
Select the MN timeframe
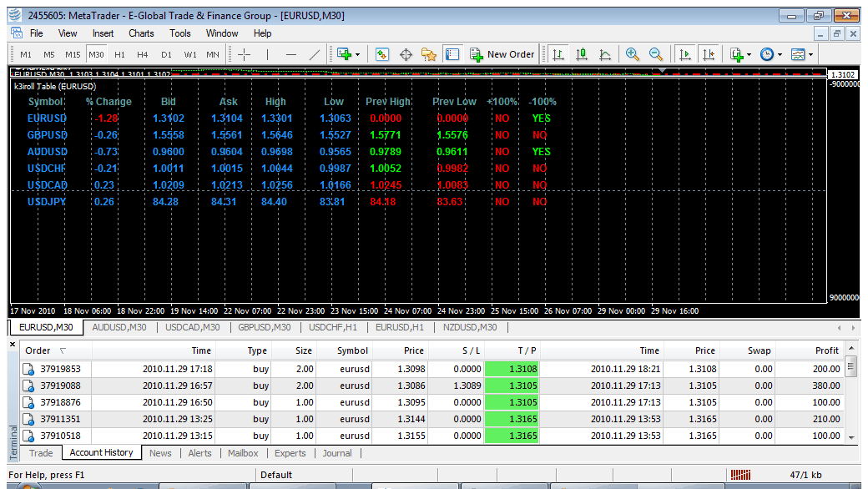click(213, 55)
